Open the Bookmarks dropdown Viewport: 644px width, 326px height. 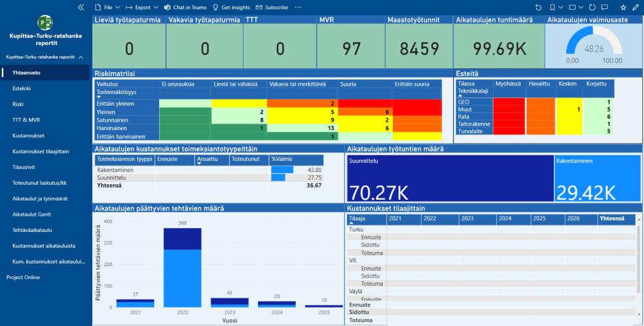[x=555, y=7]
